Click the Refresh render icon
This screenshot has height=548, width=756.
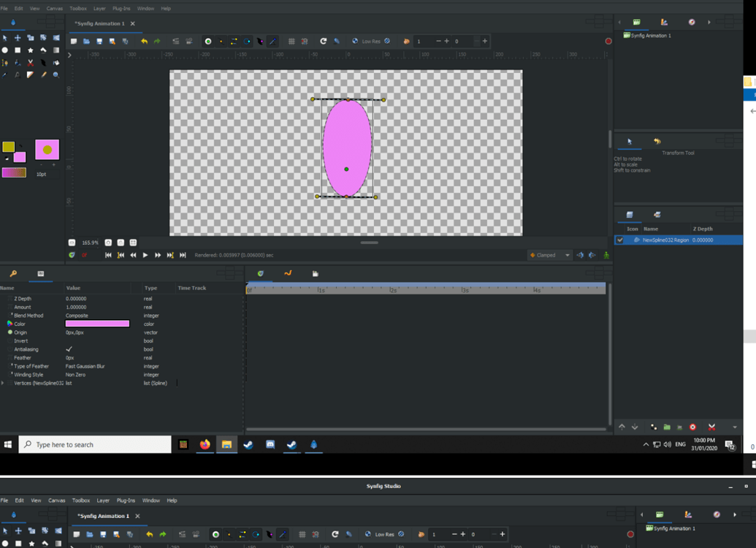323,42
